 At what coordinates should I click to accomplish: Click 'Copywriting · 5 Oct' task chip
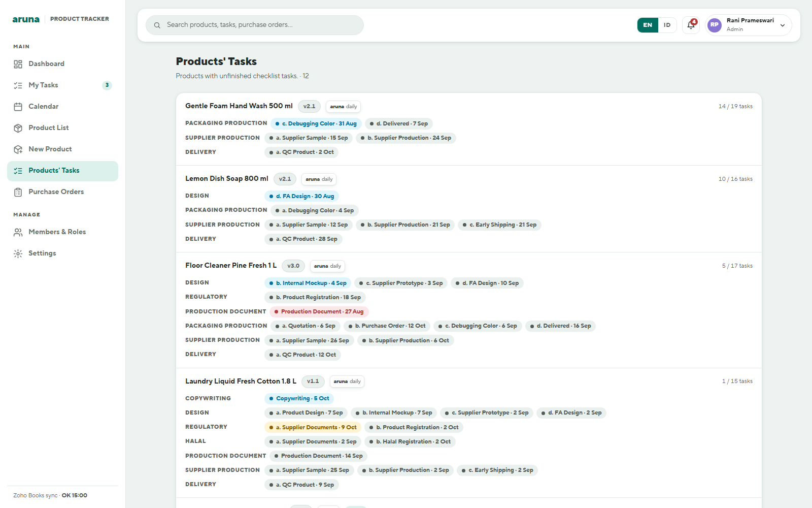click(x=299, y=399)
